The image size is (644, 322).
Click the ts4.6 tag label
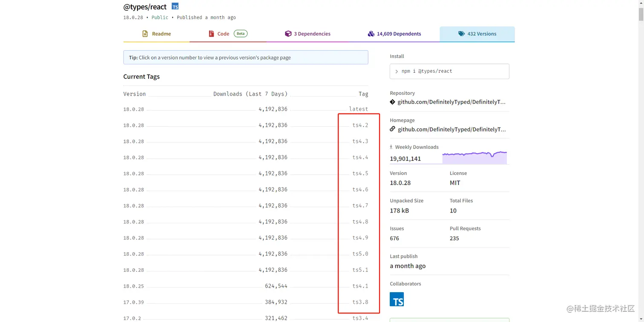(x=360, y=190)
